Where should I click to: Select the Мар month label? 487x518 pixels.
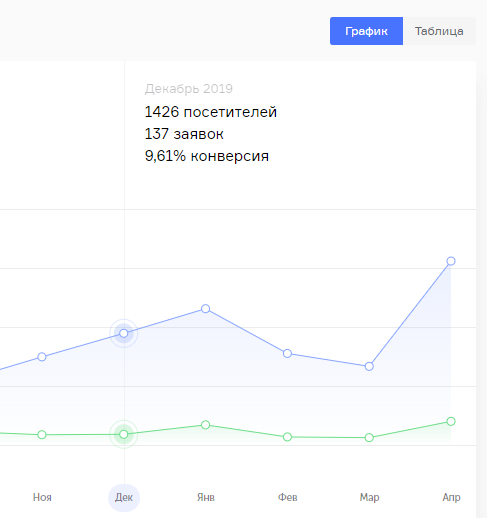click(x=369, y=497)
